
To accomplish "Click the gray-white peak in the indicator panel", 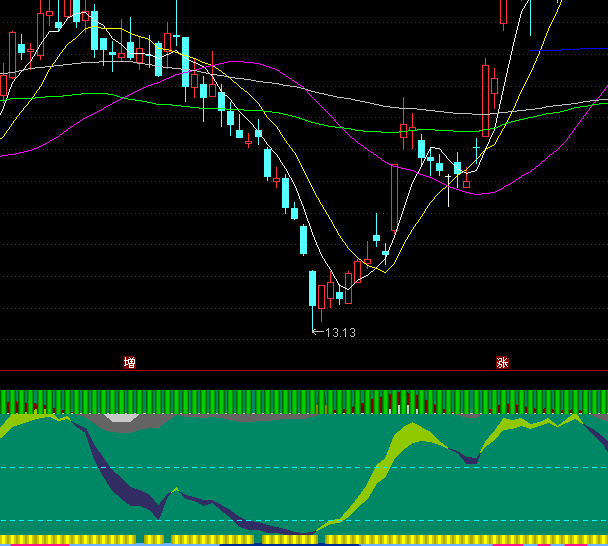I will click(x=123, y=419).
